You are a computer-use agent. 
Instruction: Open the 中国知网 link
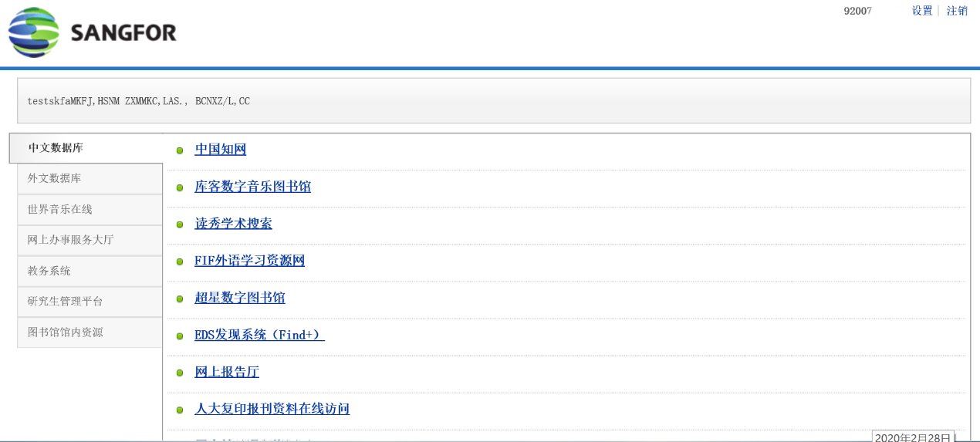click(221, 150)
